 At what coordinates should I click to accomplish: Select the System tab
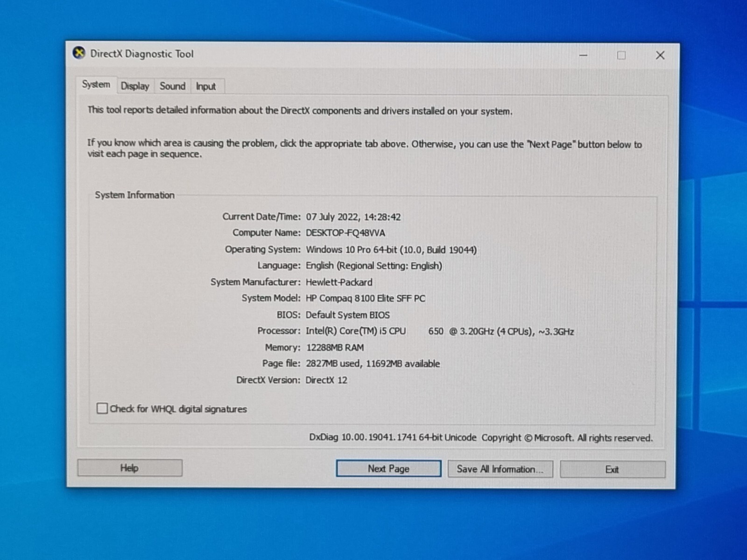click(x=96, y=84)
